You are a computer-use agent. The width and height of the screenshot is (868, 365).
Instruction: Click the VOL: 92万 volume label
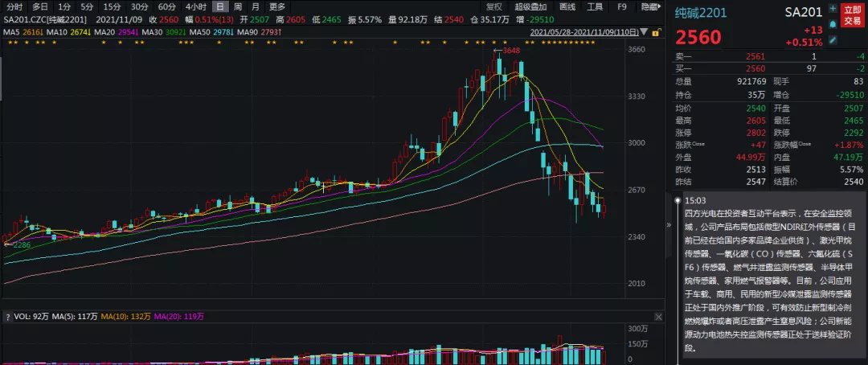pos(31,317)
